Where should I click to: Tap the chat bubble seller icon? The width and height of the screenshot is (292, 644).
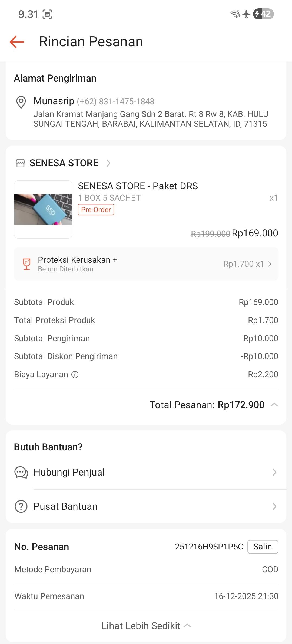click(21, 472)
